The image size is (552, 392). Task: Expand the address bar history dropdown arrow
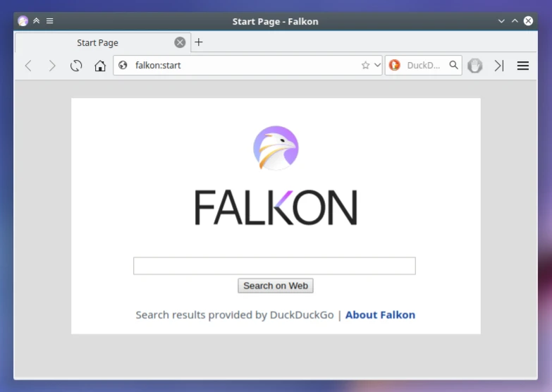point(377,65)
